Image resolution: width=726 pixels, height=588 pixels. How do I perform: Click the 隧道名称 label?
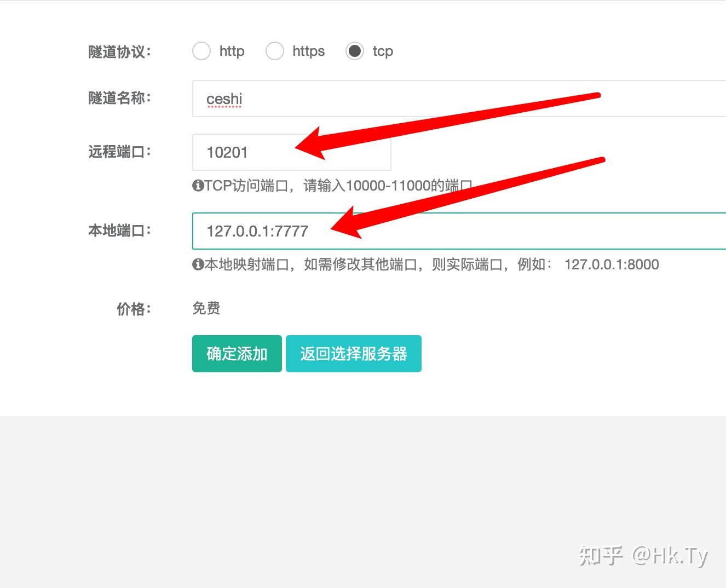coord(119,98)
